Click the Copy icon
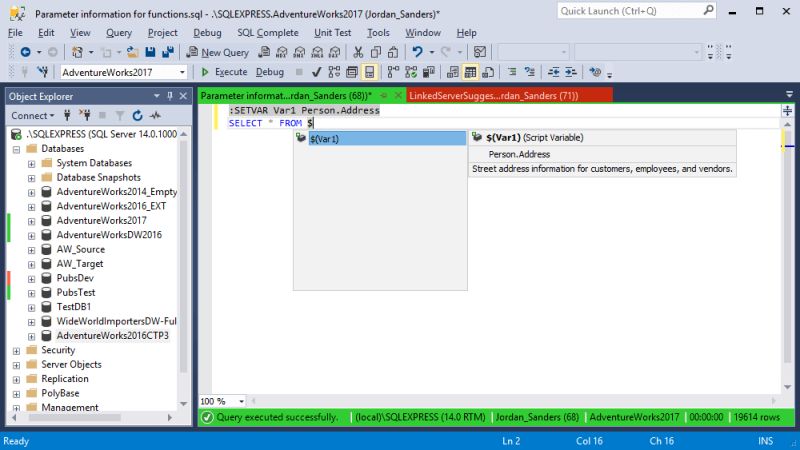This screenshot has height=450, width=800. pos(376,52)
